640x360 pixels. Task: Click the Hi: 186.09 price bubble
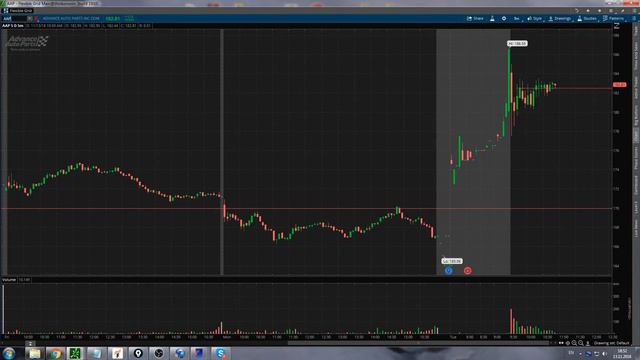click(x=517, y=43)
